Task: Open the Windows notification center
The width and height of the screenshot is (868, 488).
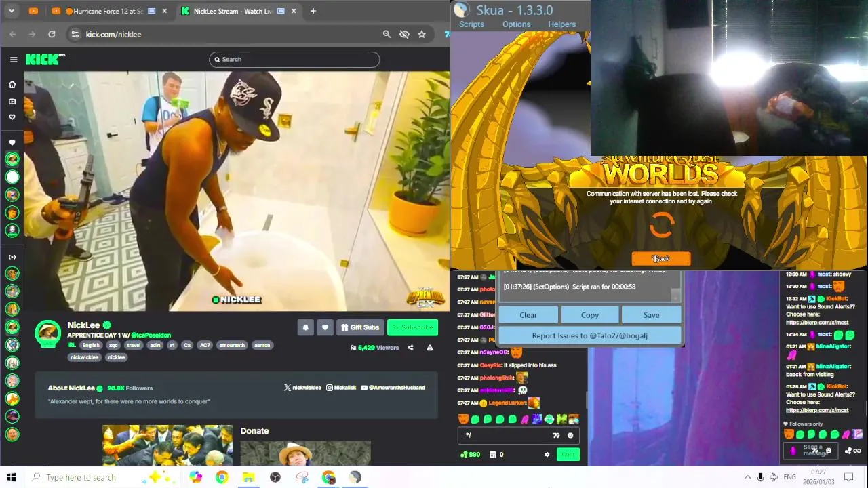Action: 848,477
